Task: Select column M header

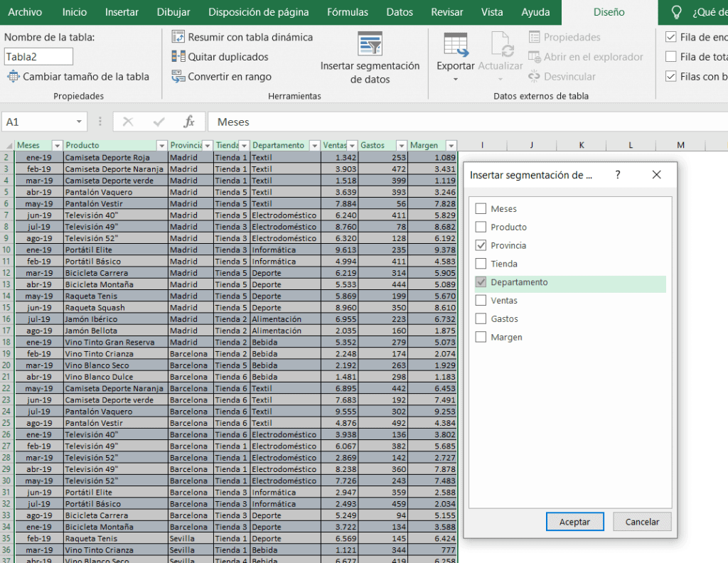Action: coord(680,145)
